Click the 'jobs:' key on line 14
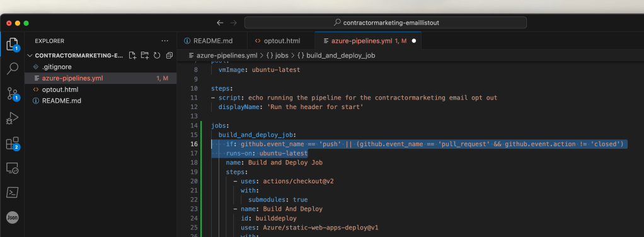644x237 pixels. tap(220, 125)
